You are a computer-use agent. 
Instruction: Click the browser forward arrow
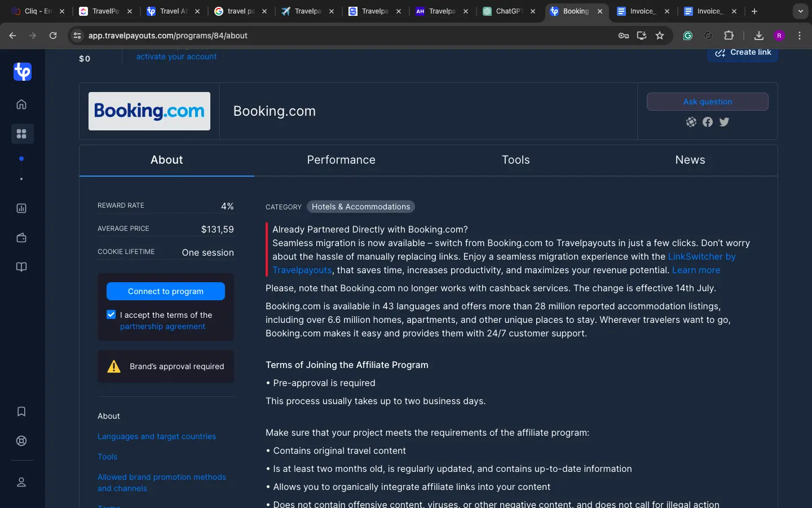point(33,36)
